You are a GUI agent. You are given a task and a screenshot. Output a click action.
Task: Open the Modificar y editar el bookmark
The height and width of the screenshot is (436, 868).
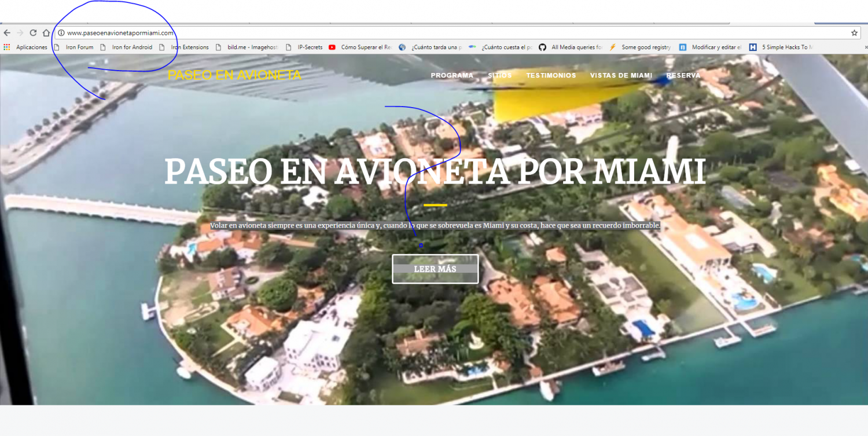click(x=711, y=47)
